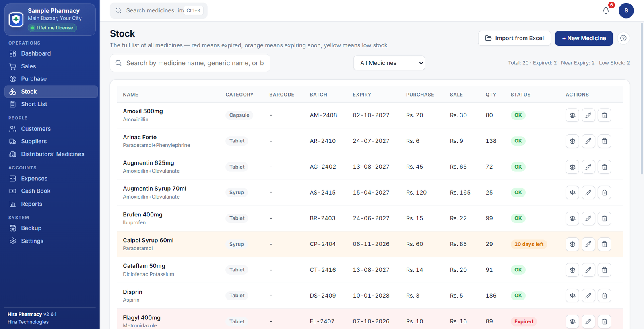Focus the global Search medicines field
This screenshot has height=329, width=644.
159,10
